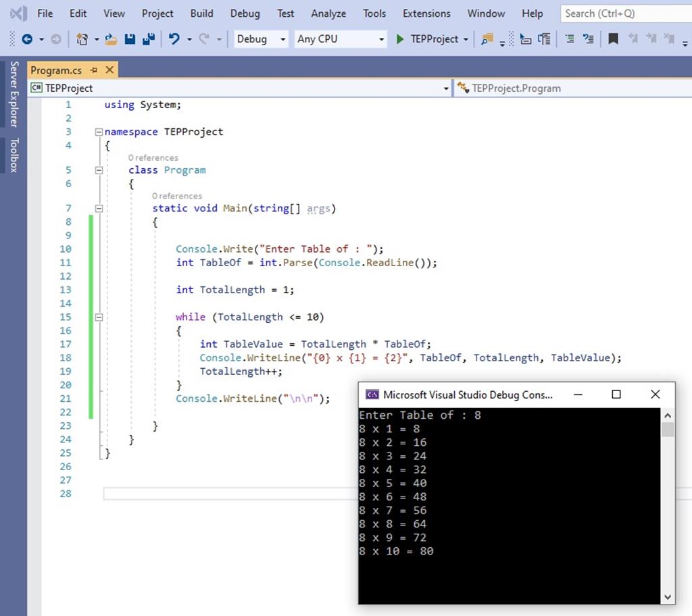The height and width of the screenshot is (616, 692).
Task: Click the debug console scrollbar down arrow
Action: click(x=668, y=596)
